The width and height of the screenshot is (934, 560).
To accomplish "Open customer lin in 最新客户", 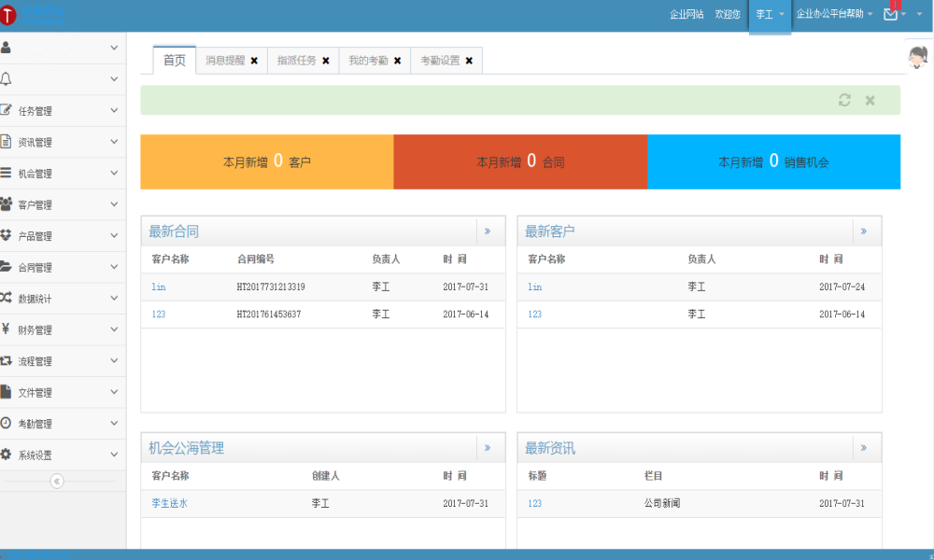I will (x=535, y=287).
